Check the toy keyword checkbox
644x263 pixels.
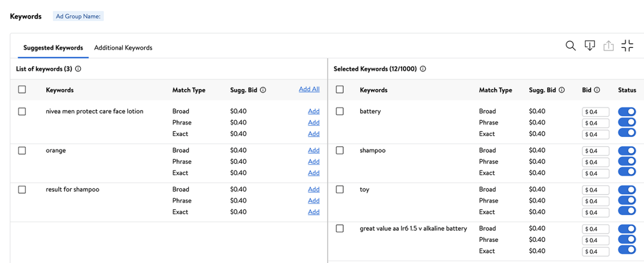click(340, 189)
